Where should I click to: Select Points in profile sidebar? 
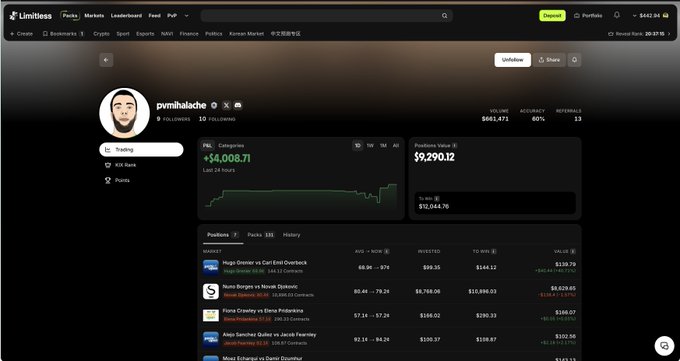tap(141, 180)
